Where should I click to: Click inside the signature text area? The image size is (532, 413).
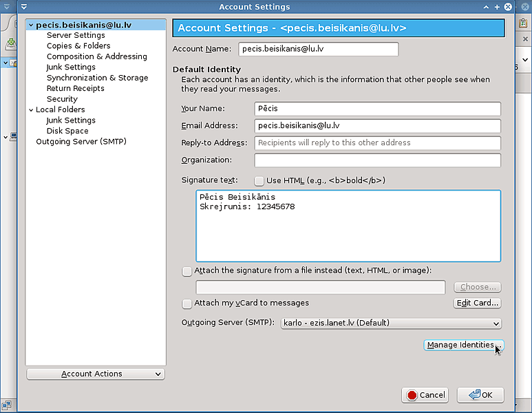[x=348, y=226]
